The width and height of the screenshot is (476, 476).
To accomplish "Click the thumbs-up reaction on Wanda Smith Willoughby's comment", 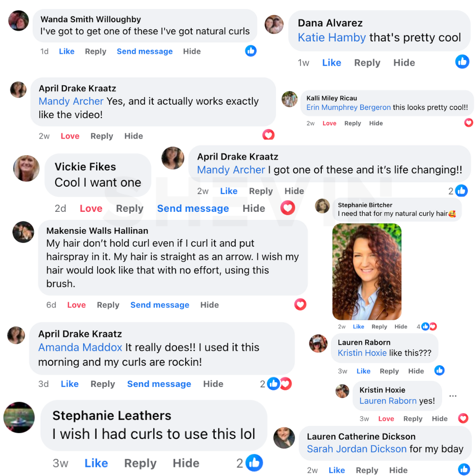I will coord(251,51).
